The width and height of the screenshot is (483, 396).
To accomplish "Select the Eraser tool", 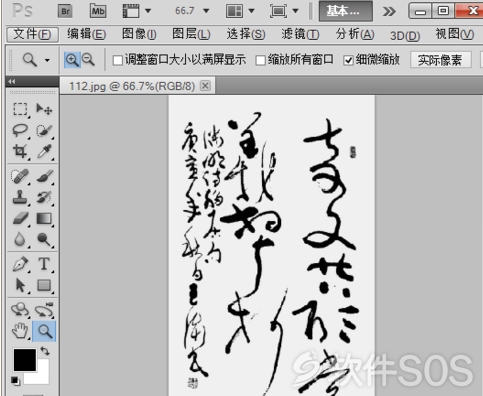I will (x=20, y=219).
